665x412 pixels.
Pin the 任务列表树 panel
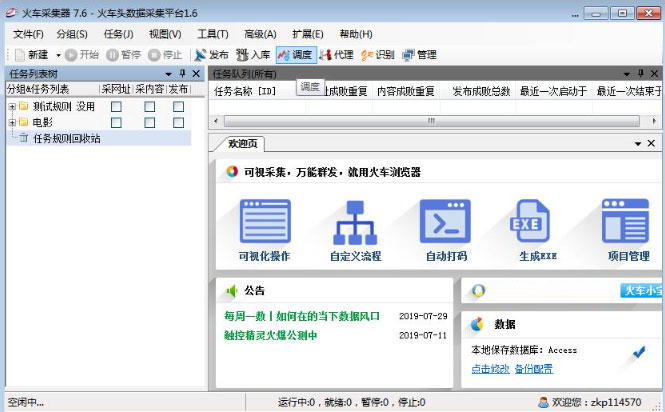[182, 73]
